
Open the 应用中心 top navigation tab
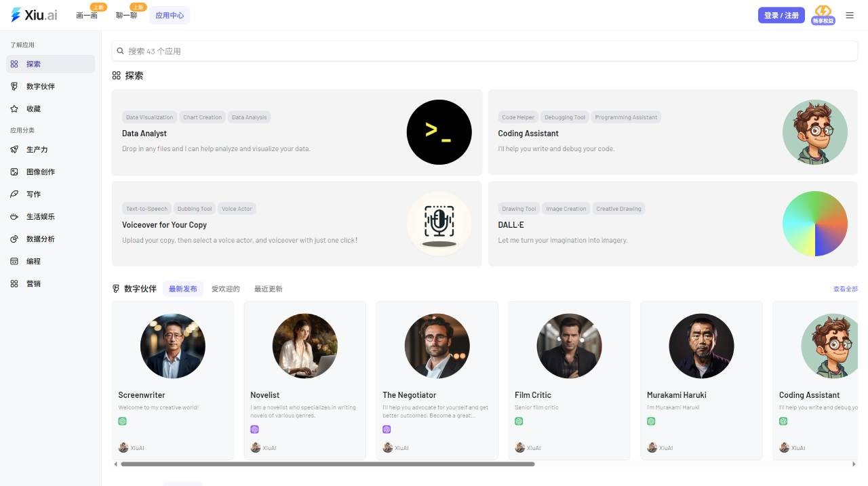point(170,15)
